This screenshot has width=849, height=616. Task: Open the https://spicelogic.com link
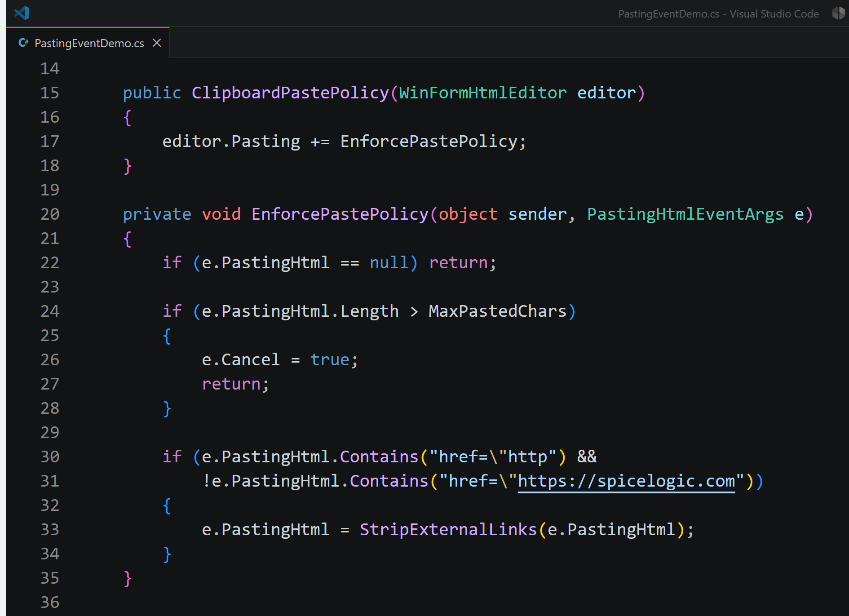click(x=626, y=481)
